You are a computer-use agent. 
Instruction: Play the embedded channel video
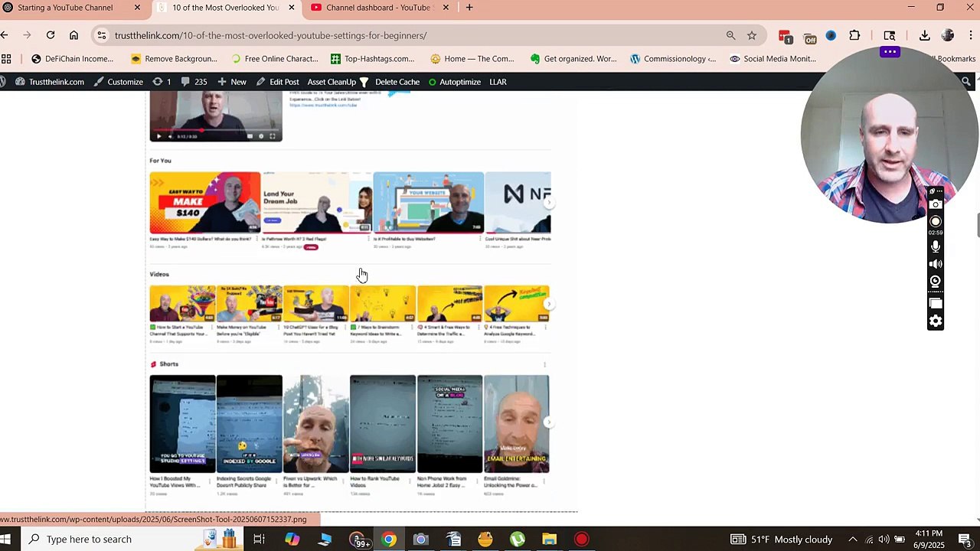pos(159,136)
